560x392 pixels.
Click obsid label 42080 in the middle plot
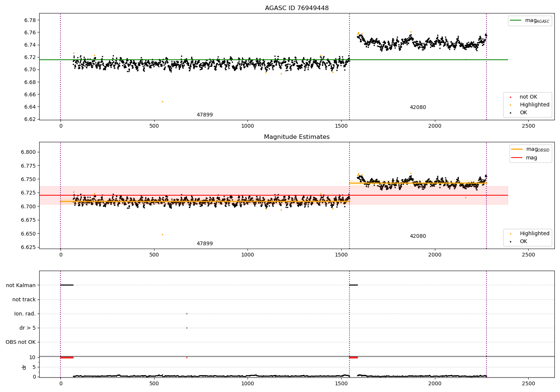pos(418,236)
